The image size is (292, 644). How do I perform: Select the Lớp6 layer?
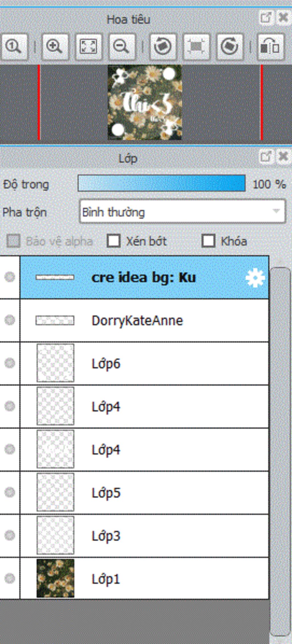(144, 363)
